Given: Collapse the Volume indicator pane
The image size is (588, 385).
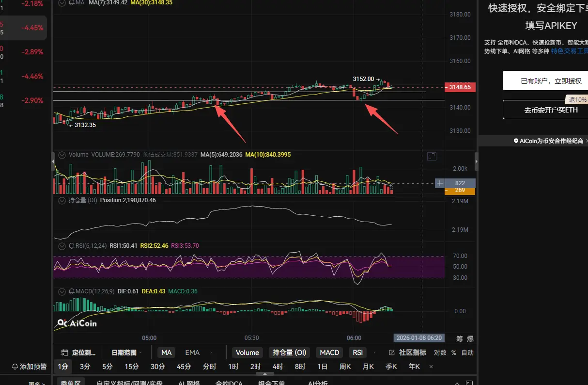Looking at the screenshot, I should [x=62, y=155].
